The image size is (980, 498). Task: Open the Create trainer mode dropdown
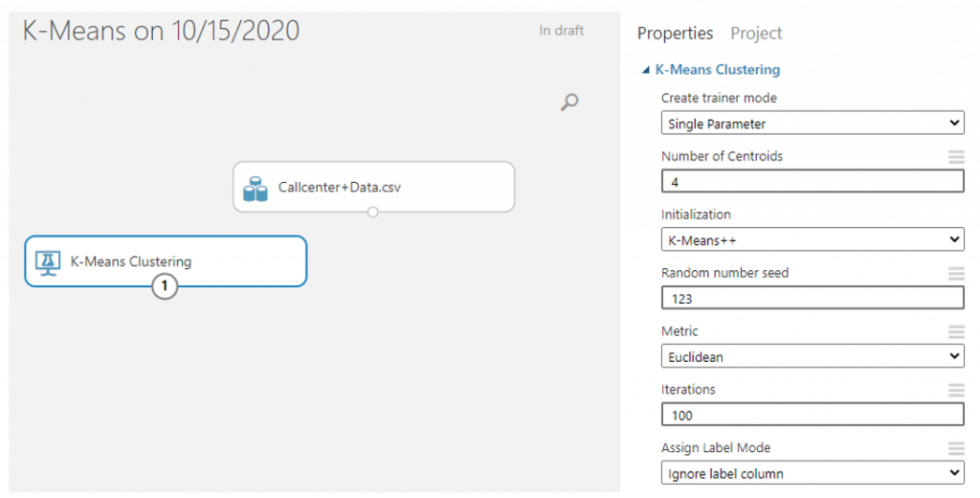pos(813,124)
